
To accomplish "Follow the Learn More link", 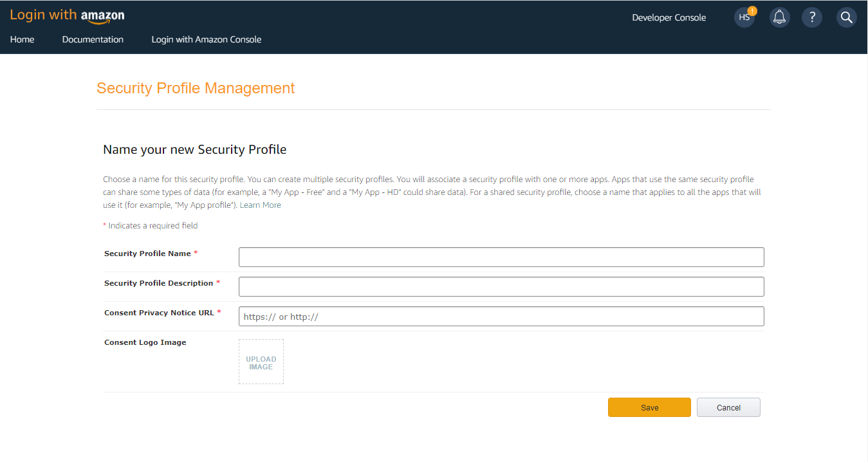I will tap(260, 205).
